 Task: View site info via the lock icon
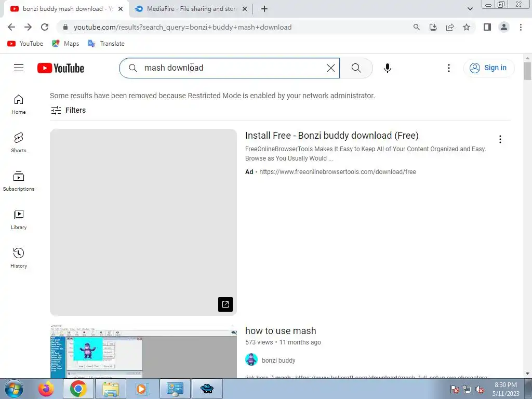click(x=65, y=27)
